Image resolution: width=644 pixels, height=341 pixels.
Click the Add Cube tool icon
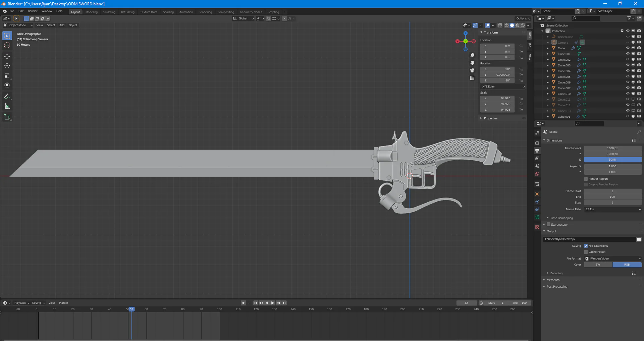click(7, 117)
